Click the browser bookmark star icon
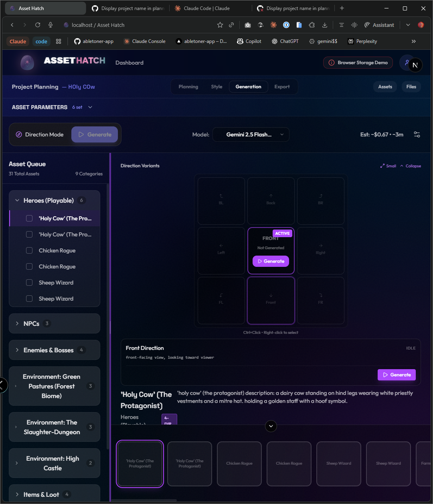 point(220,25)
